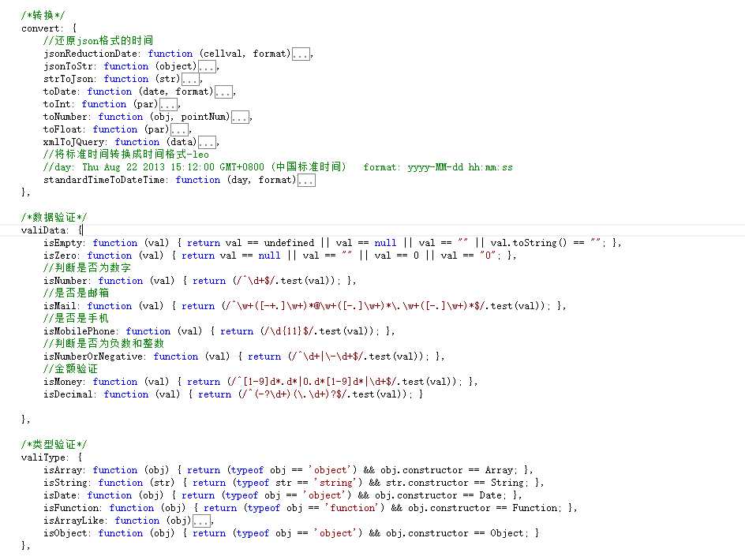This screenshot has height=560, width=745.
Task: Click the 'Array' constructor in isArray line
Action: (x=499, y=470)
